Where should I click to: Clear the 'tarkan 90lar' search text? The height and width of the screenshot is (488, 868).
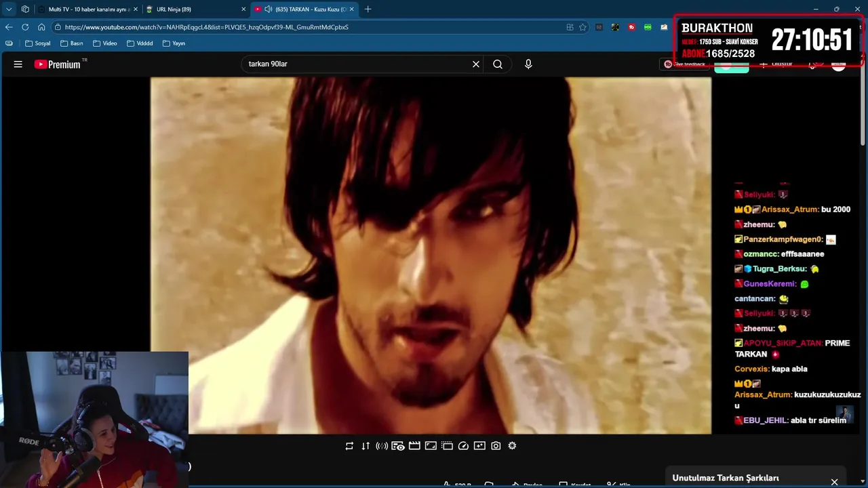476,64
